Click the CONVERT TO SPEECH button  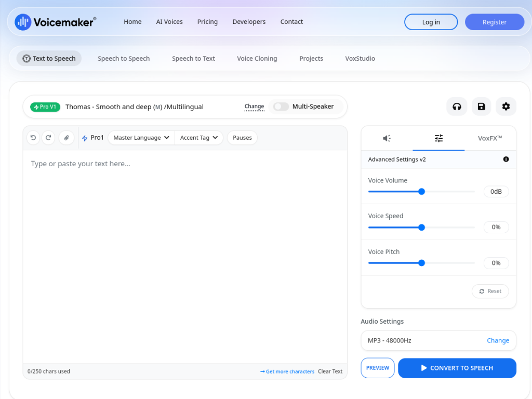tap(457, 368)
